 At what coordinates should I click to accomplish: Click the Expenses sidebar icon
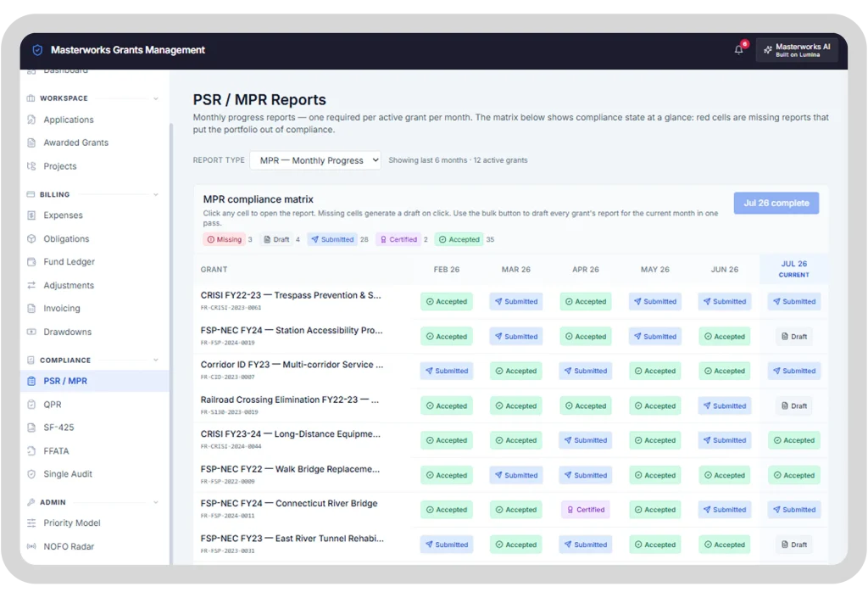coord(31,215)
